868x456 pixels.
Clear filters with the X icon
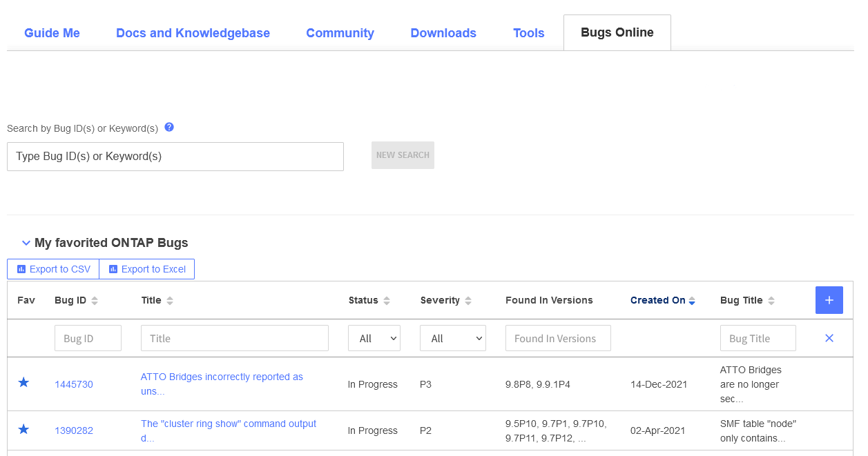point(829,338)
